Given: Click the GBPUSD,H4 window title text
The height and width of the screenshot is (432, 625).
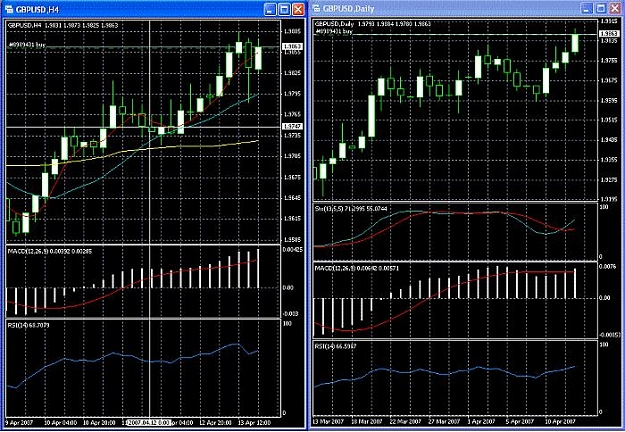Looking at the screenshot, I should pos(37,10).
